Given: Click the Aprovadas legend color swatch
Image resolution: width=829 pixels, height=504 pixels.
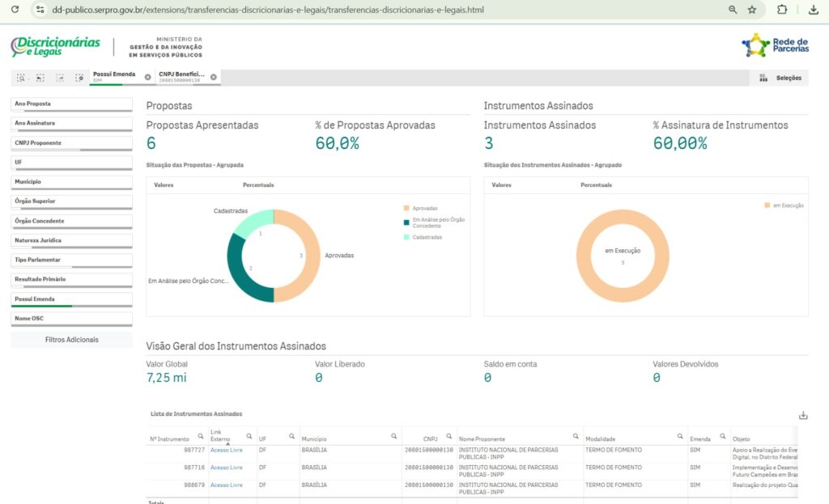Looking at the screenshot, I should click(405, 208).
